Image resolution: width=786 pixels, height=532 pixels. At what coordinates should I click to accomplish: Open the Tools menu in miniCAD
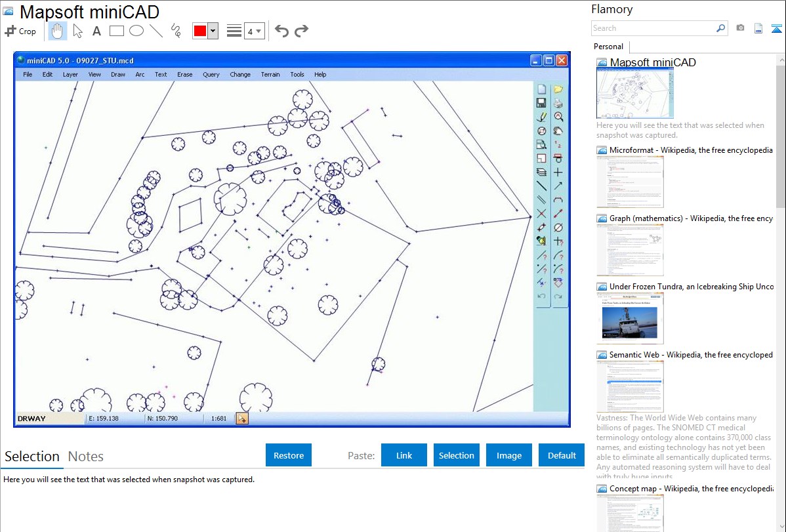pos(297,74)
